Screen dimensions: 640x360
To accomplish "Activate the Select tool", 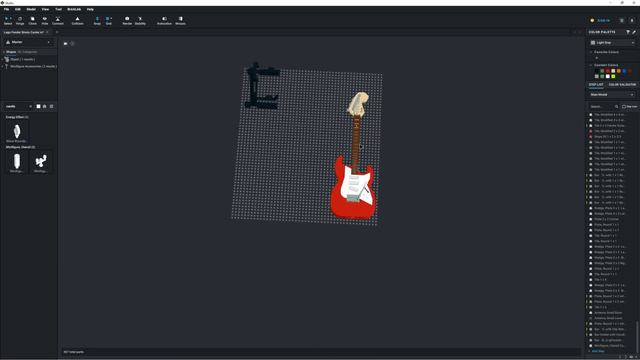I will [8, 21].
